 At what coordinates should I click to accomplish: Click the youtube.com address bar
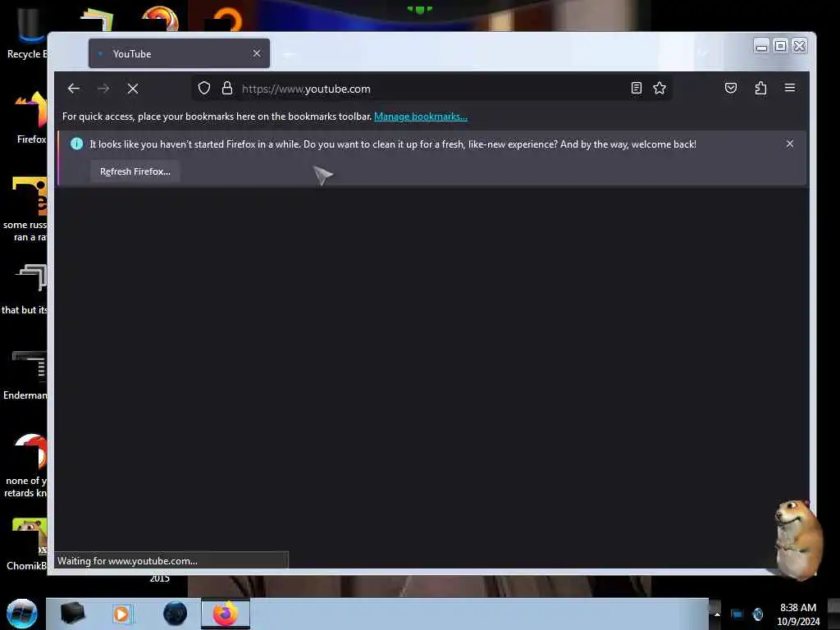click(431, 89)
